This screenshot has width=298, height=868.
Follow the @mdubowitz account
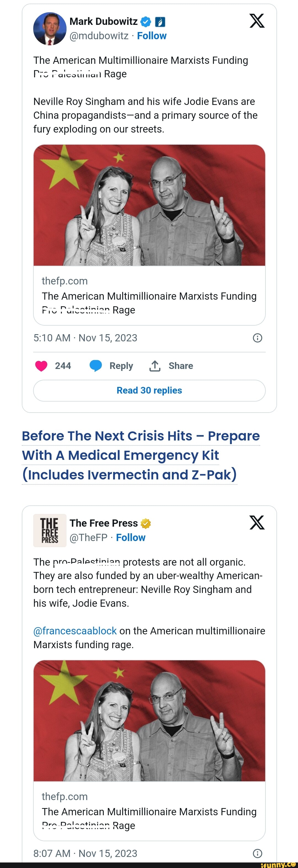(x=151, y=36)
